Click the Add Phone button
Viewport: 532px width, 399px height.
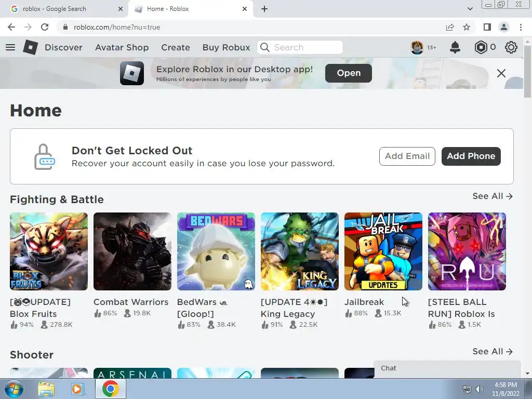click(x=471, y=156)
